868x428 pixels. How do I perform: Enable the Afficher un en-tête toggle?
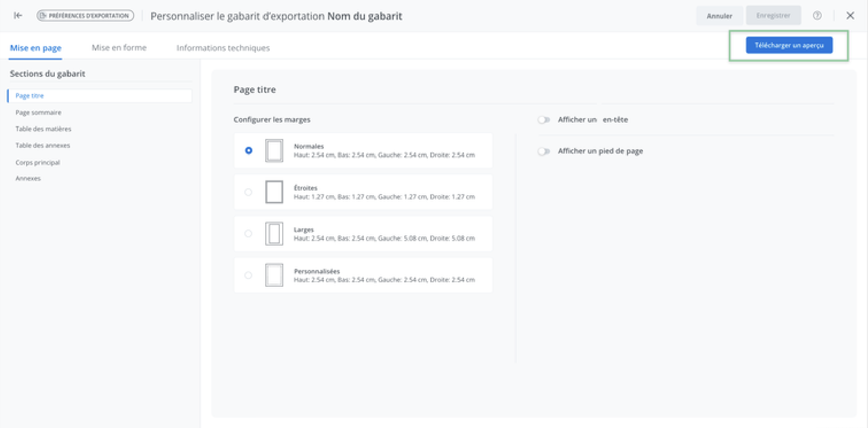[x=544, y=120]
